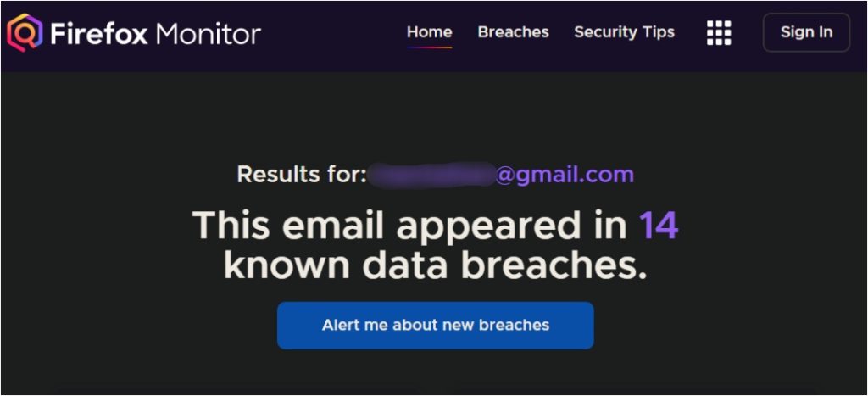This screenshot has height=396, width=868.
Task: Click the text known data breaches.
Action: pos(435,266)
